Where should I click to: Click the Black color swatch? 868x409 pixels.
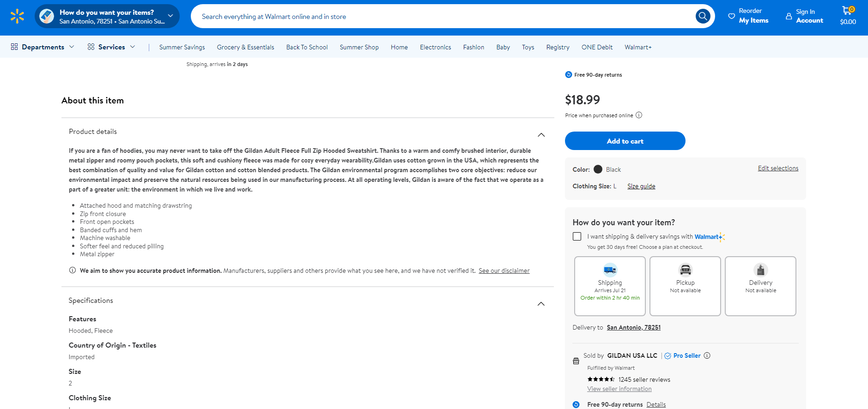coord(598,169)
